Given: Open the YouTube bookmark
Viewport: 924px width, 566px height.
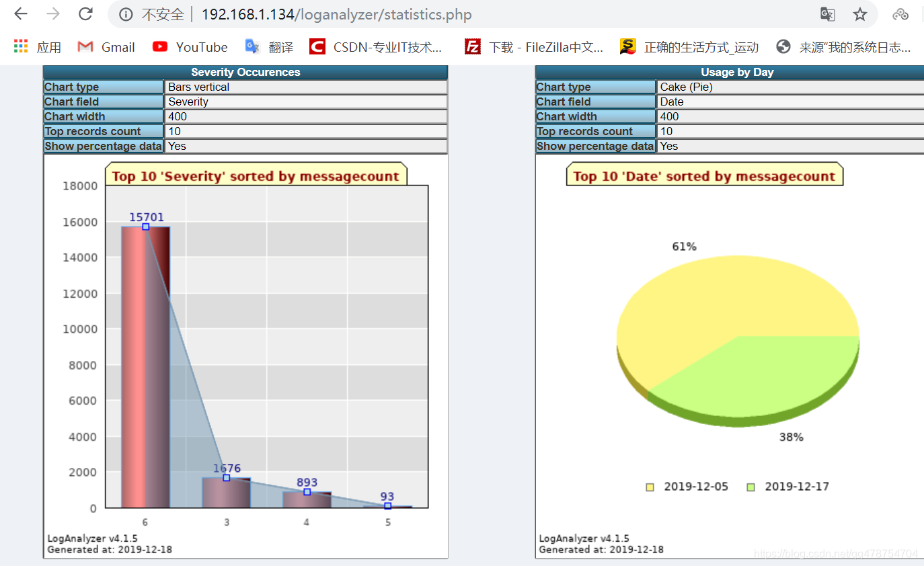Looking at the screenshot, I should point(190,46).
